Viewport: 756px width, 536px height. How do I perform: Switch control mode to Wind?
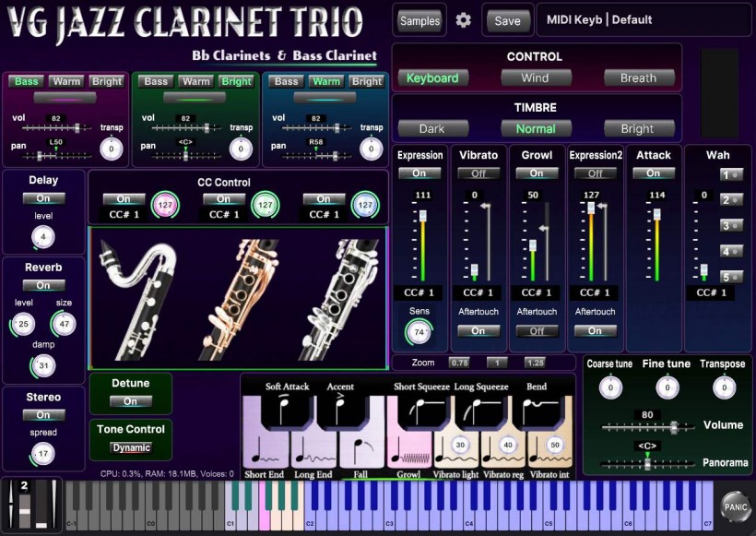click(535, 78)
